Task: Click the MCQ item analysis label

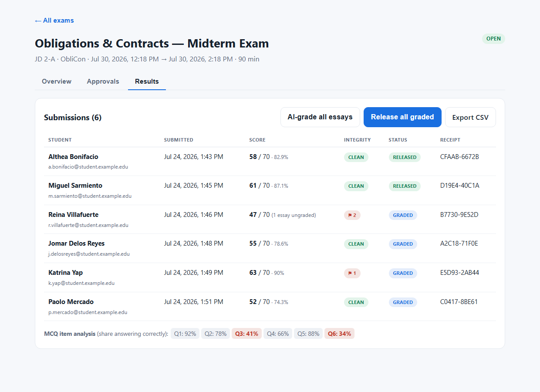Action: coord(70,334)
